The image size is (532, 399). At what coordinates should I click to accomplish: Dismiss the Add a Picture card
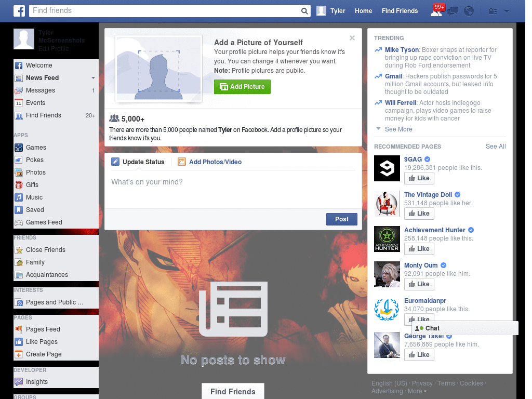pyautogui.click(x=352, y=38)
